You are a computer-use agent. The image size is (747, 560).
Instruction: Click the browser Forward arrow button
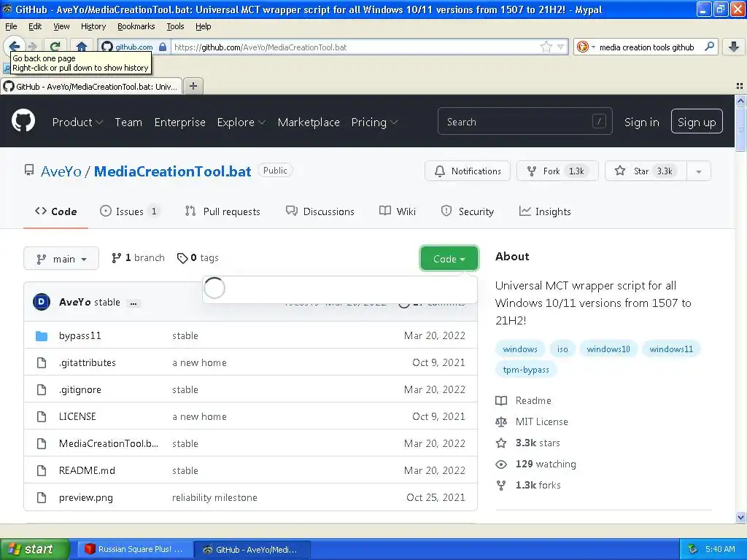coord(32,47)
